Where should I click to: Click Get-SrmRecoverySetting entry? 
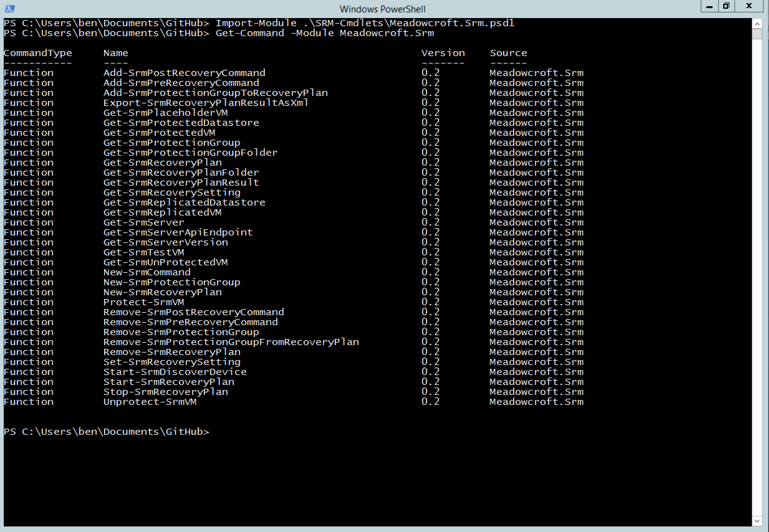(x=172, y=193)
